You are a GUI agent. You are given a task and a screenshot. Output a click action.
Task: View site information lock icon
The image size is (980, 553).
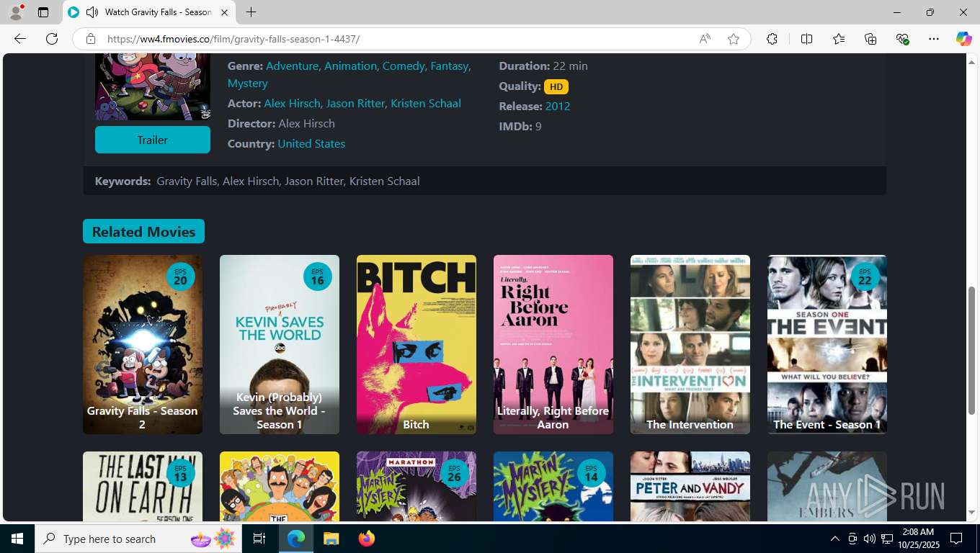pyautogui.click(x=90, y=39)
